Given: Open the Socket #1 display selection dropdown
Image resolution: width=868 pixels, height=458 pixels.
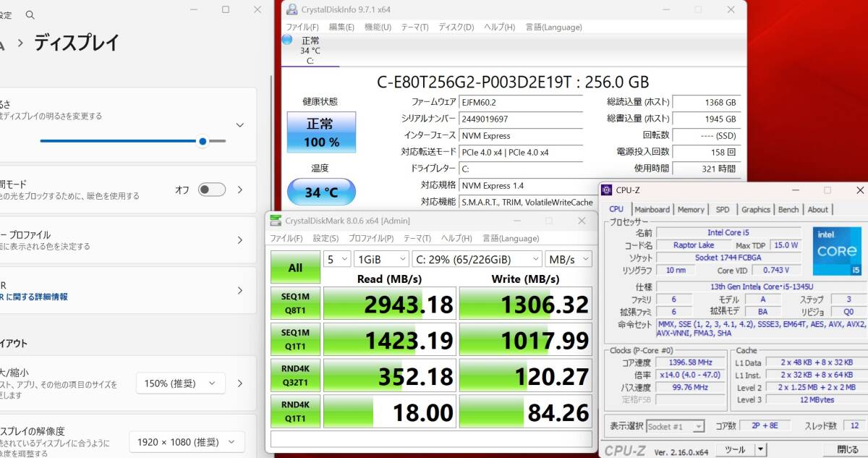Looking at the screenshot, I should (x=677, y=426).
